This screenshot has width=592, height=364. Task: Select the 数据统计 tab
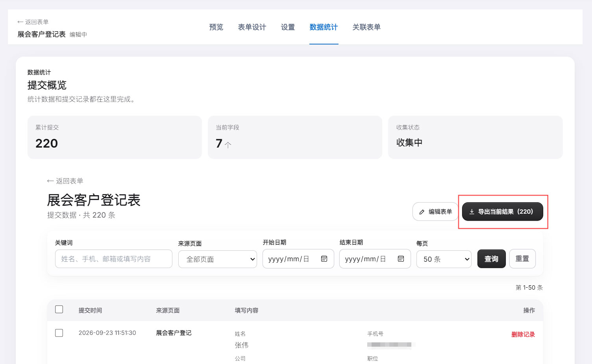pyautogui.click(x=324, y=27)
